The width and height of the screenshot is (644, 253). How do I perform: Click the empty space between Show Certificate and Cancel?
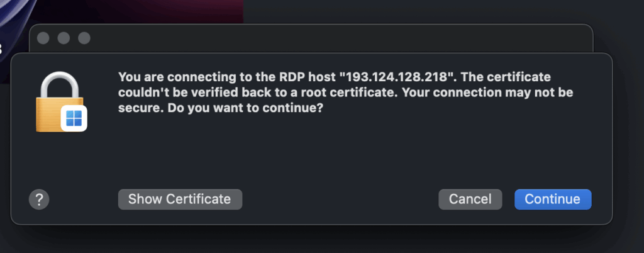coord(340,200)
